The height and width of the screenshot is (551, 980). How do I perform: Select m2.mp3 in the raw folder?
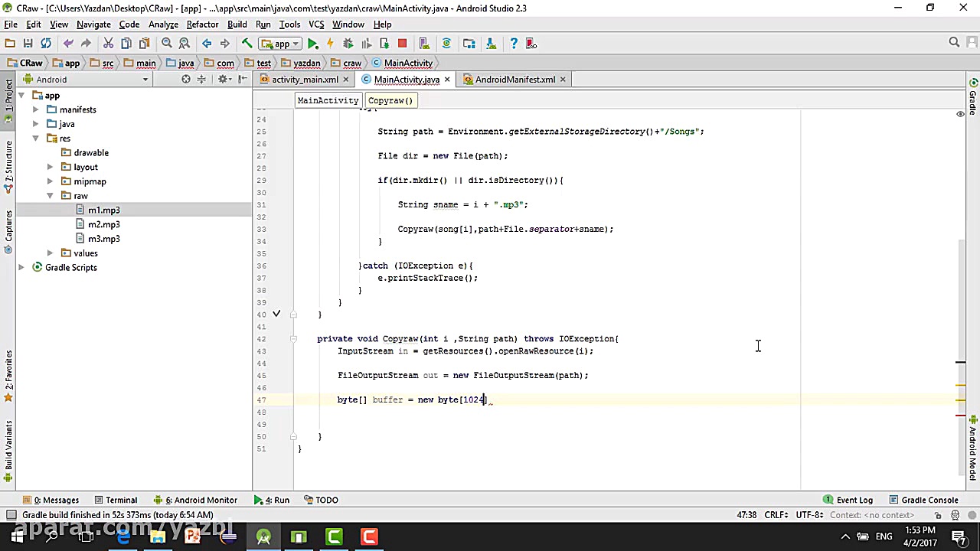[103, 224]
